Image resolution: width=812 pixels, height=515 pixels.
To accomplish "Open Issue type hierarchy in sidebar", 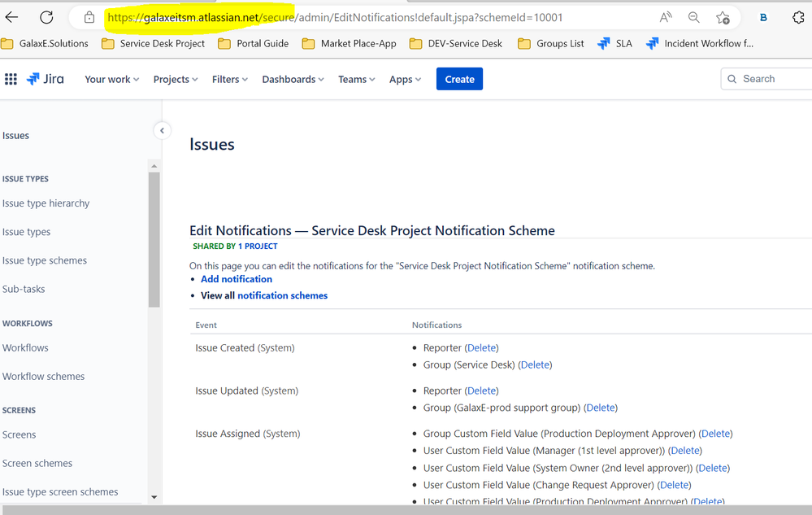I will (x=46, y=203).
